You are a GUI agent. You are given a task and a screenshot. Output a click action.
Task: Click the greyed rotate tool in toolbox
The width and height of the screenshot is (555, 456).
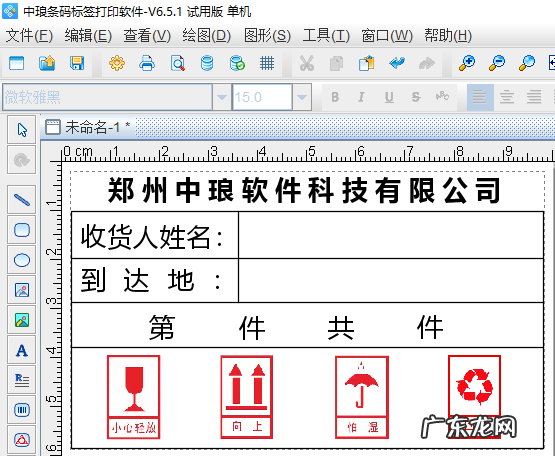22,160
